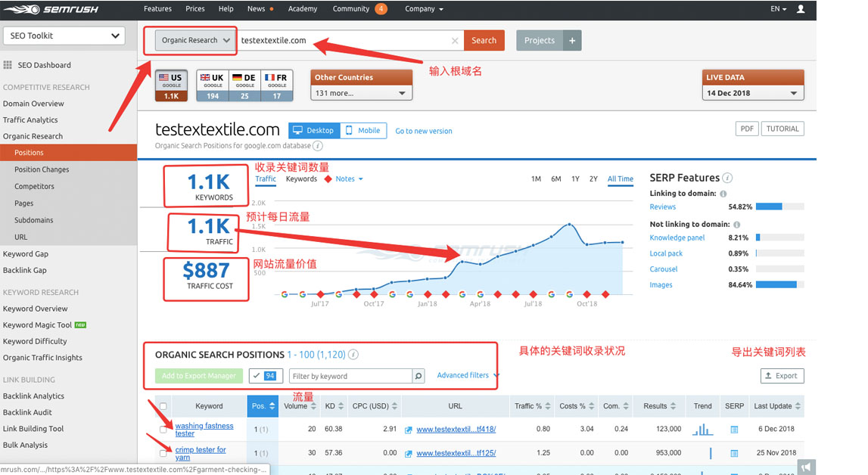
Task: Click the Knowledge panel percentage bar
Action: 779,237
